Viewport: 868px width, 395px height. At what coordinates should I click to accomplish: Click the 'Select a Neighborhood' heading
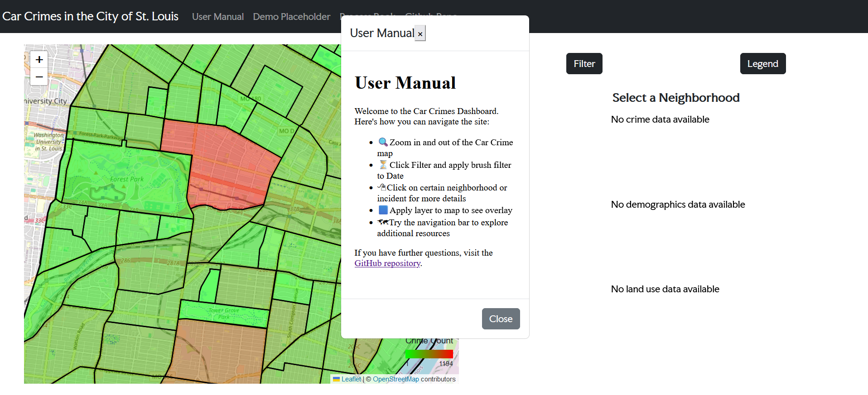(676, 98)
